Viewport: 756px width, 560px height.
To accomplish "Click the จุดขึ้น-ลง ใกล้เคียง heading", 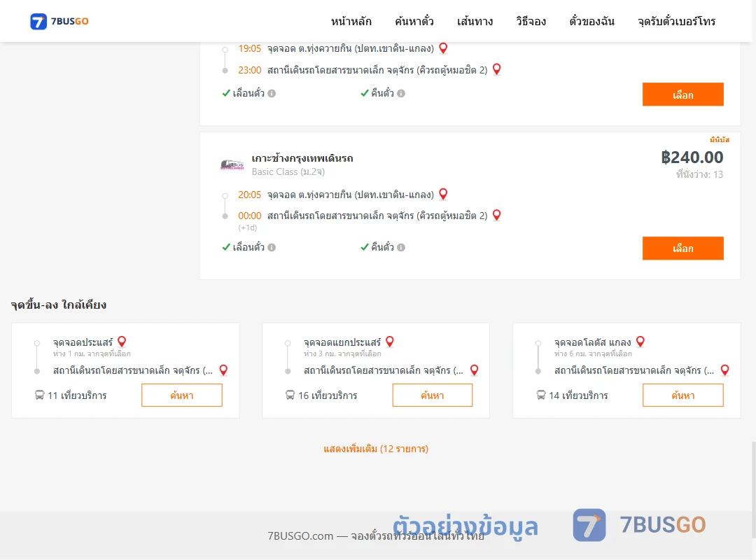I will click(x=59, y=304).
